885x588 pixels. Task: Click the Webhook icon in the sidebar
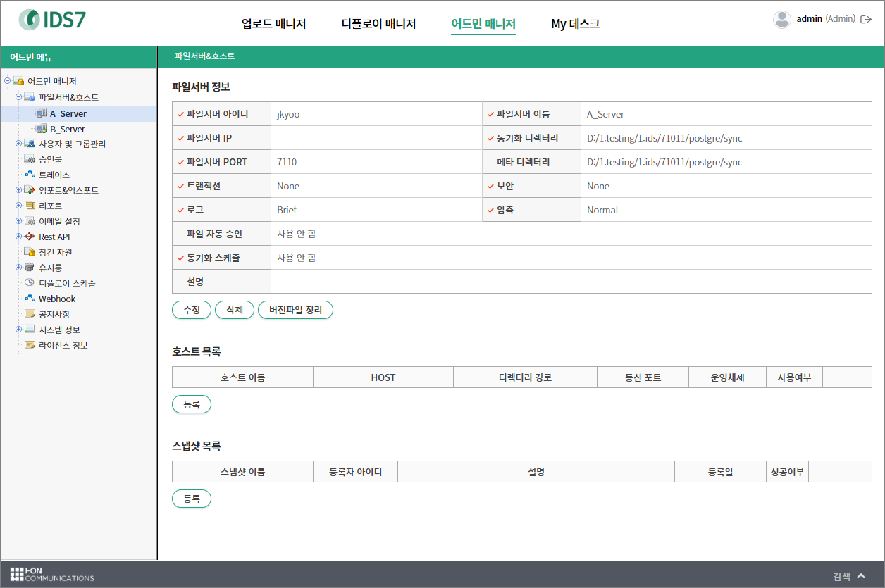click(30, 299)
